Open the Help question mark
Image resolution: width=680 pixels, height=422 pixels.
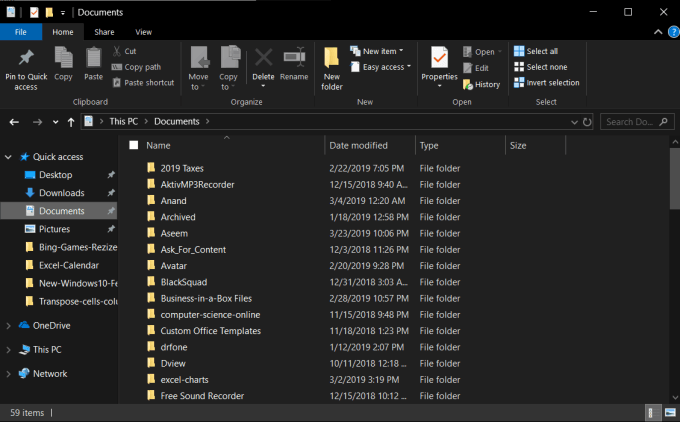click(673, 32)
